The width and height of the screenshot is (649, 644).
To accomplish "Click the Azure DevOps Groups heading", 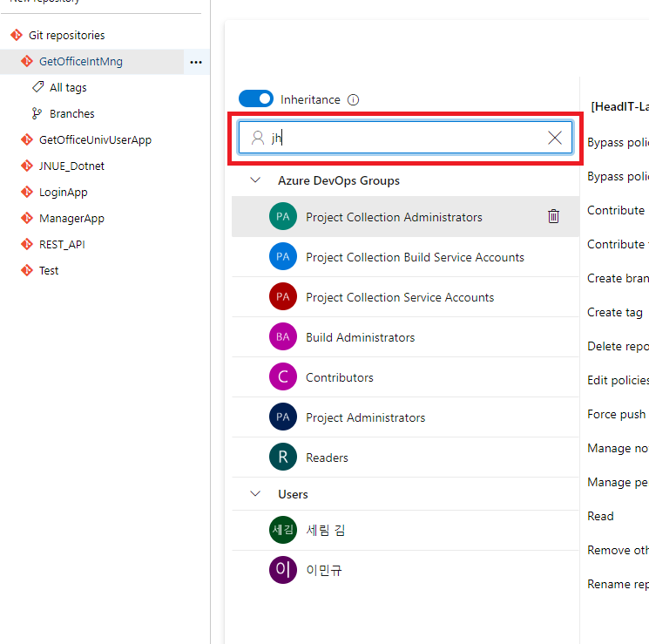I will tap(339, 180).
